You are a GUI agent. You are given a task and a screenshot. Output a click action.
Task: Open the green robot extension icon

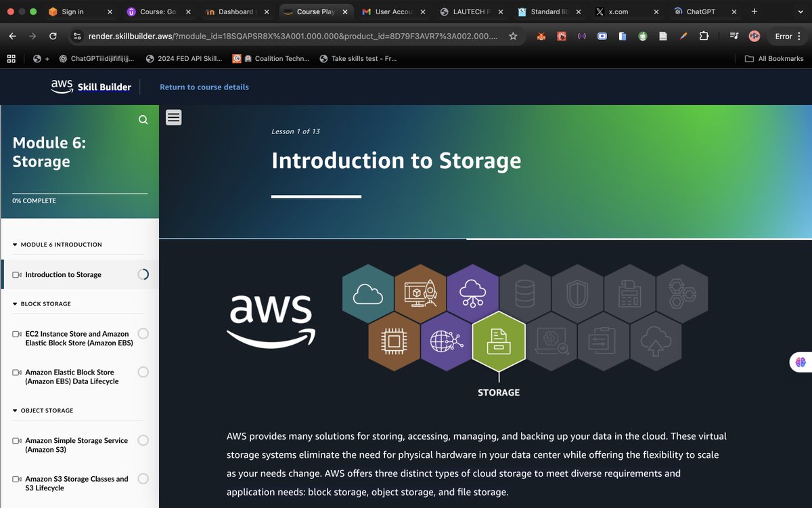pyautogui.click(x=643, y=37)
